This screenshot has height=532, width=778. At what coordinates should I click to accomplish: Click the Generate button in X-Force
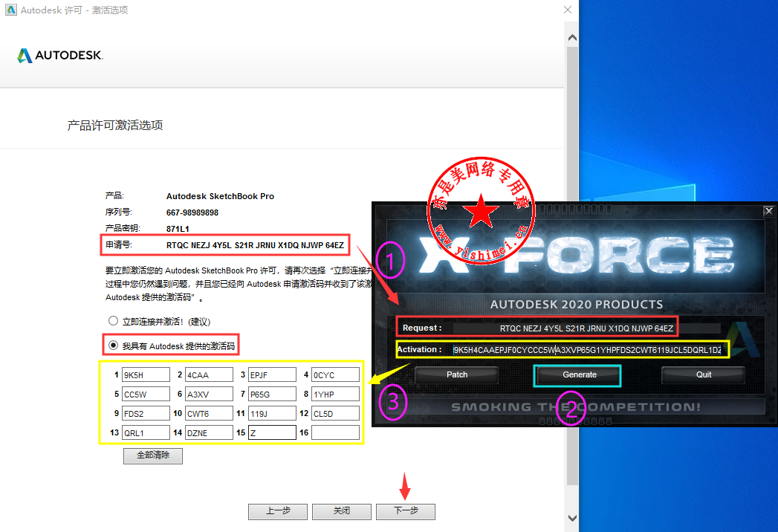pyautogui.click(x=579, y=374)
